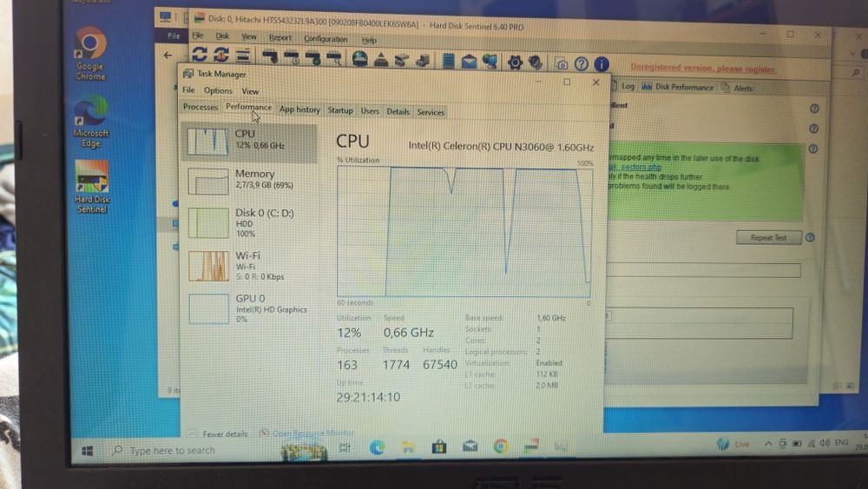Open the Help menu in Hard Disk Sentinel
Viewport: 868px width, 489px height.
coord(369,40)
